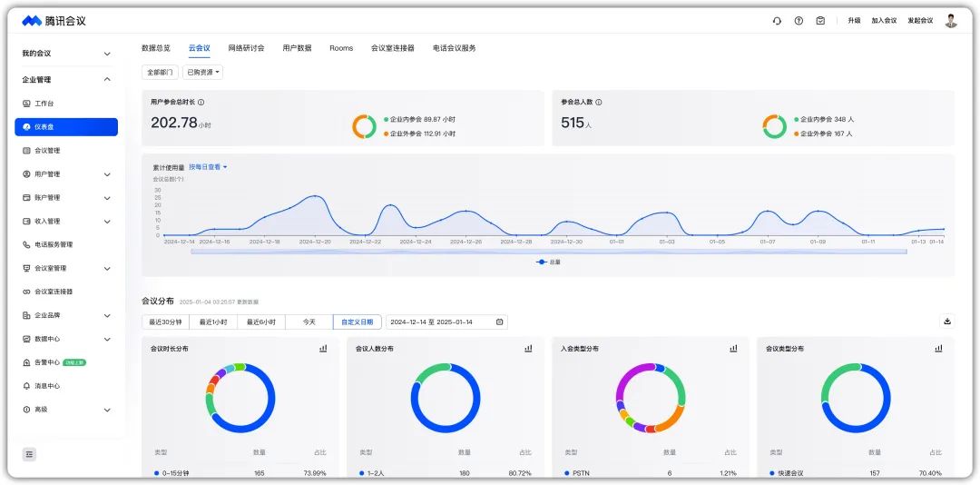Toggle the 总量 legend item under the chart
980x485 pixels.
pyautogui.click(x=548, y=262)
